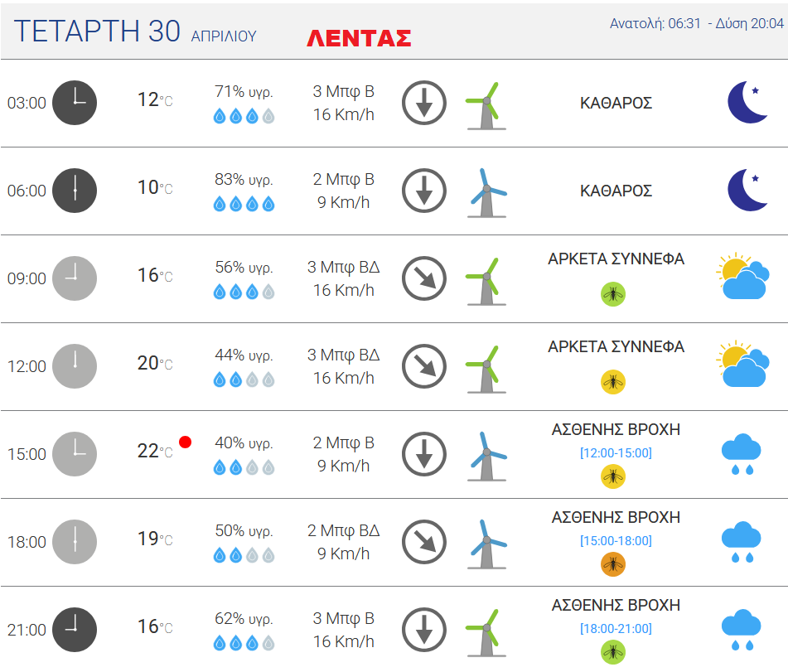Click the moon icon for 03:00
This screenshot has height=672, width=788.
click(x=747, y=103)
